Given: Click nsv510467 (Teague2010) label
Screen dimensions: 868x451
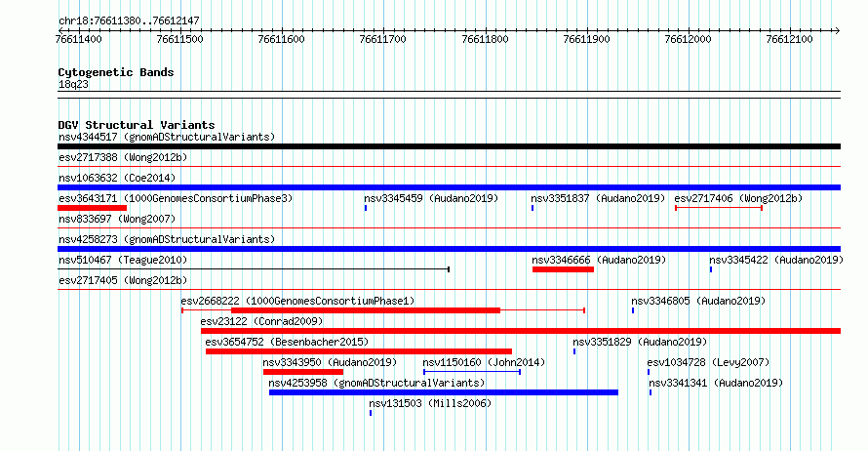Looking at the screenshot, I should point(123,260).
